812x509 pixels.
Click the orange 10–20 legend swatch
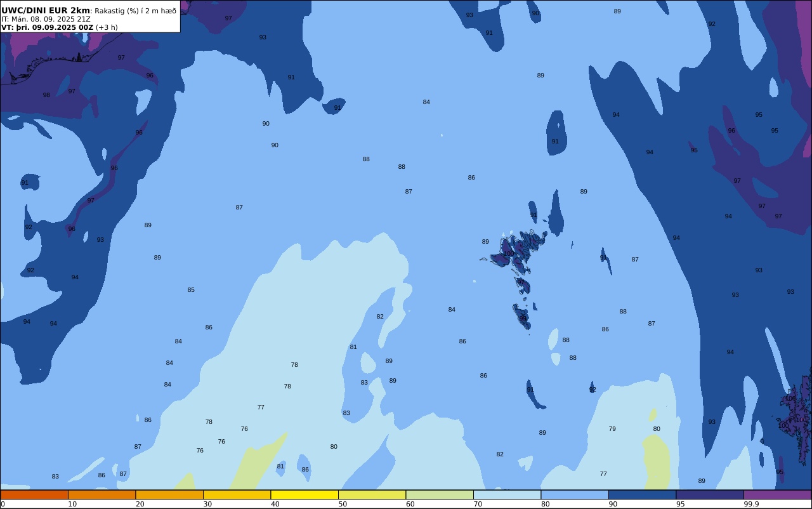point(101,494)
